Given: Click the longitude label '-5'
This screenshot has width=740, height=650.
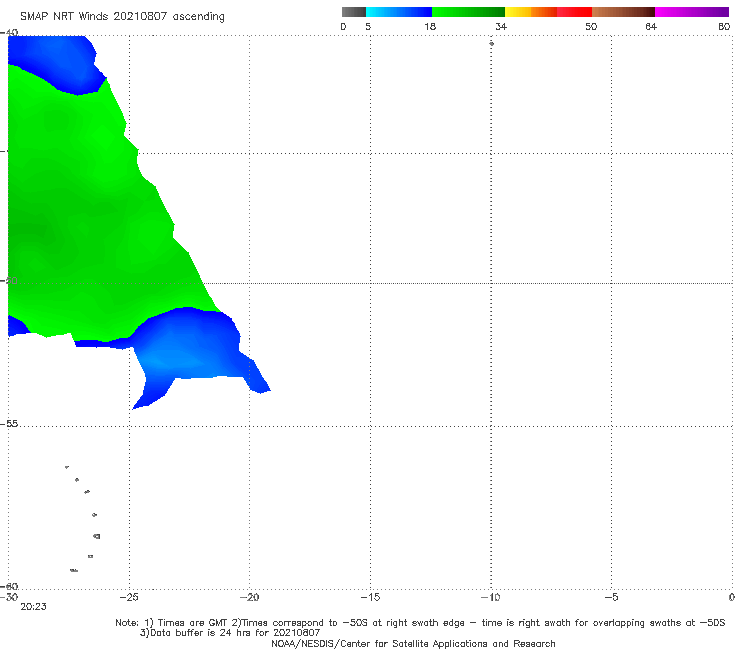Looking at the screenshot, I should tap(611, 597).
